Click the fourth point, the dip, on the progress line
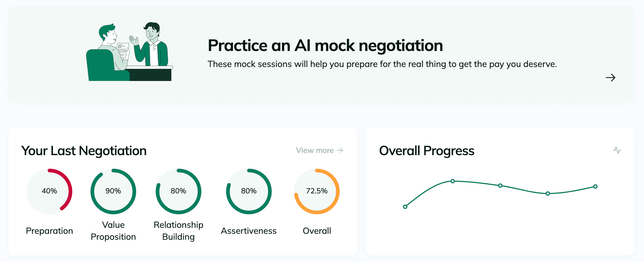 coord(548,193)
